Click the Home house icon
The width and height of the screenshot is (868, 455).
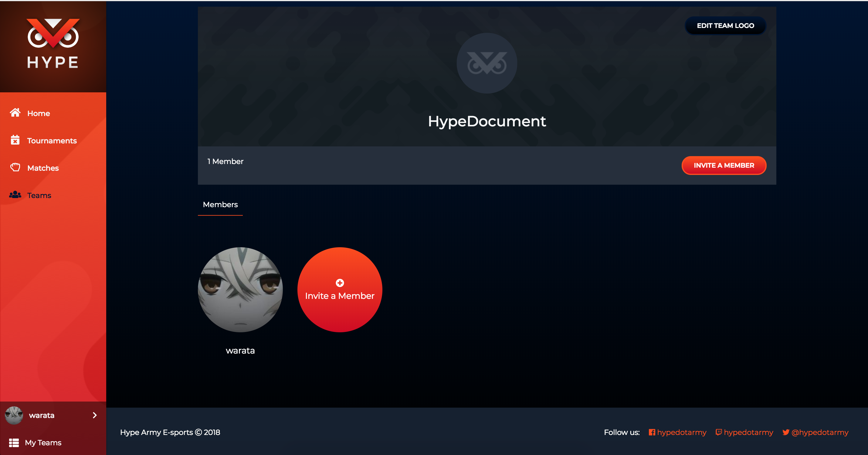15,113
